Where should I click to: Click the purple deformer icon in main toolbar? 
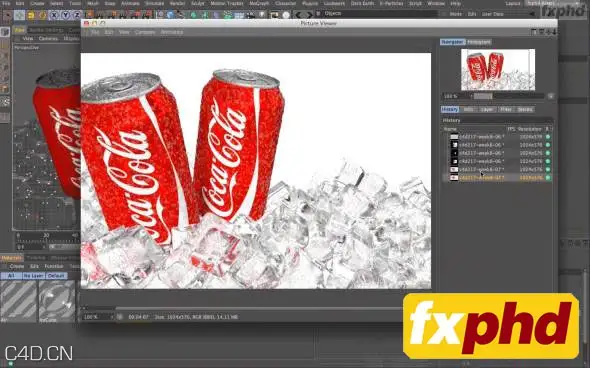tap(217, 15)
